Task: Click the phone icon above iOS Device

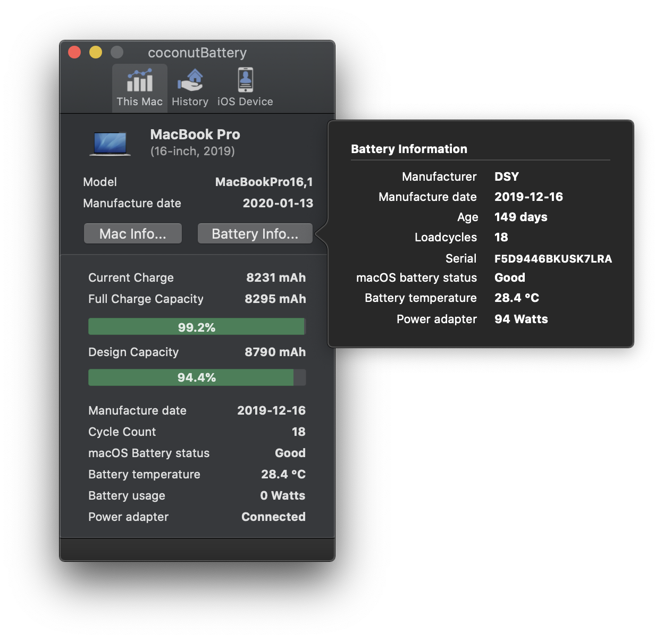Action: [x=245, y=79]
